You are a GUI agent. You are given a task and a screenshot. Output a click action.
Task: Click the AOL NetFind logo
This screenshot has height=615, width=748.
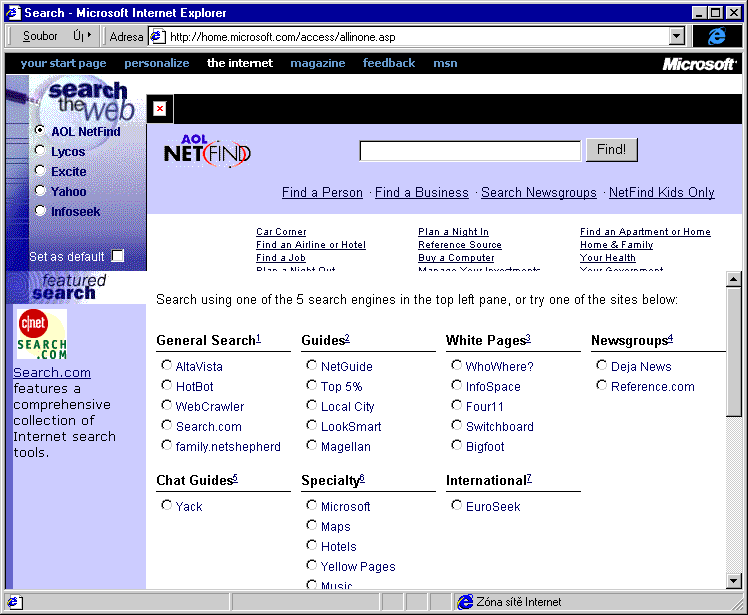pyautogui.click(x=207, y=151)
